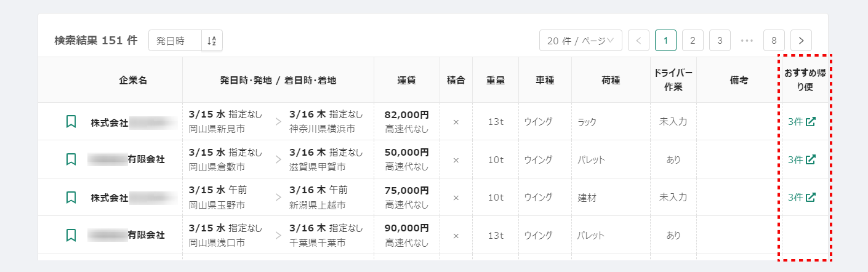This screenshot has height=272, width=868.
Task: Jump to page 3
Action: 720,41
